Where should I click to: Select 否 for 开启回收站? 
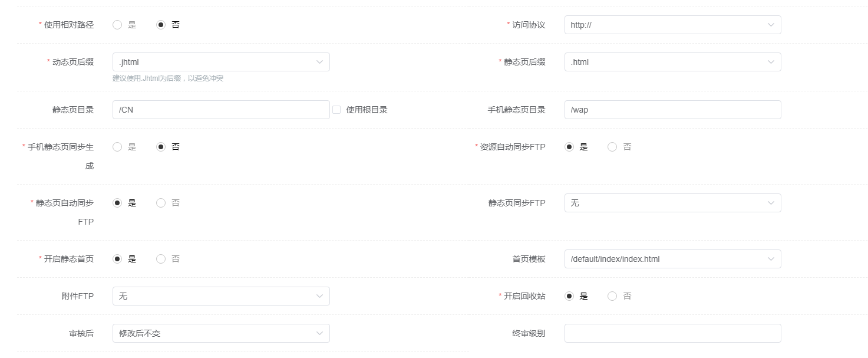(612, 296)
